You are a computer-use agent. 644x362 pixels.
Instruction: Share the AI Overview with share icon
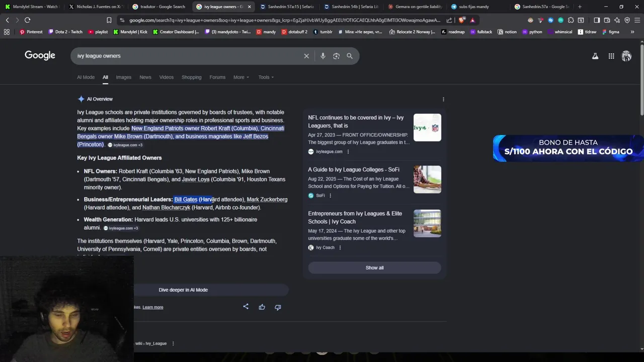246,307
